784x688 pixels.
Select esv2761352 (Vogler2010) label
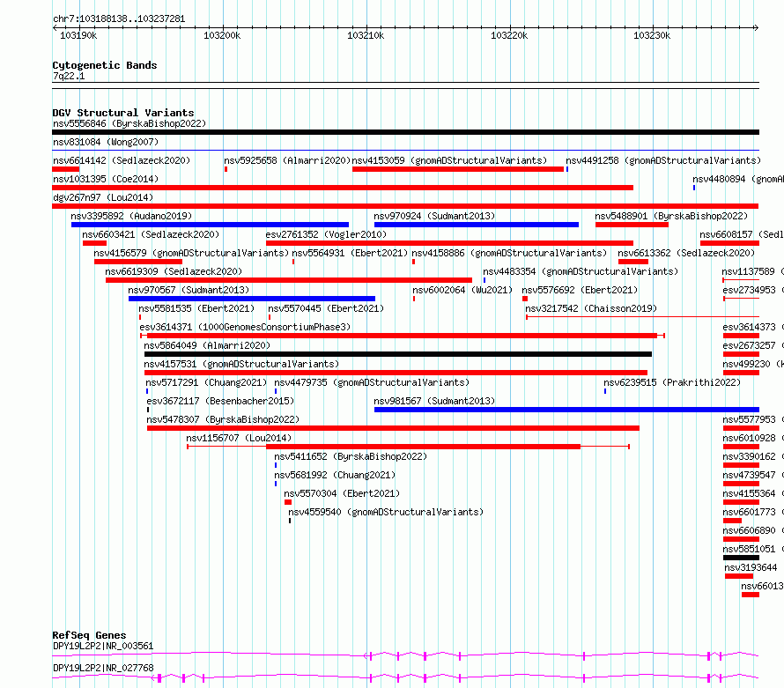[x=326, y=234]
